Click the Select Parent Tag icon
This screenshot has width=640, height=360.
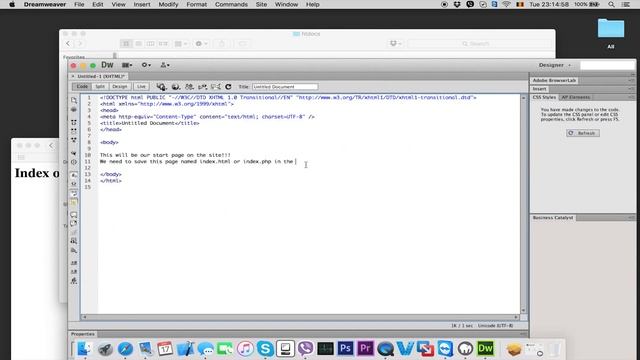[74, 153]
